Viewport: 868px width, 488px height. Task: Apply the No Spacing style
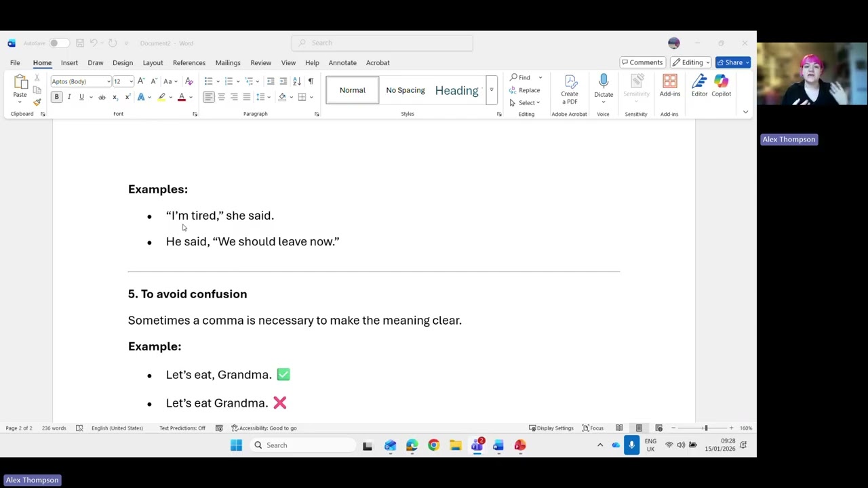pyautogui.click(x=406, y=90)
